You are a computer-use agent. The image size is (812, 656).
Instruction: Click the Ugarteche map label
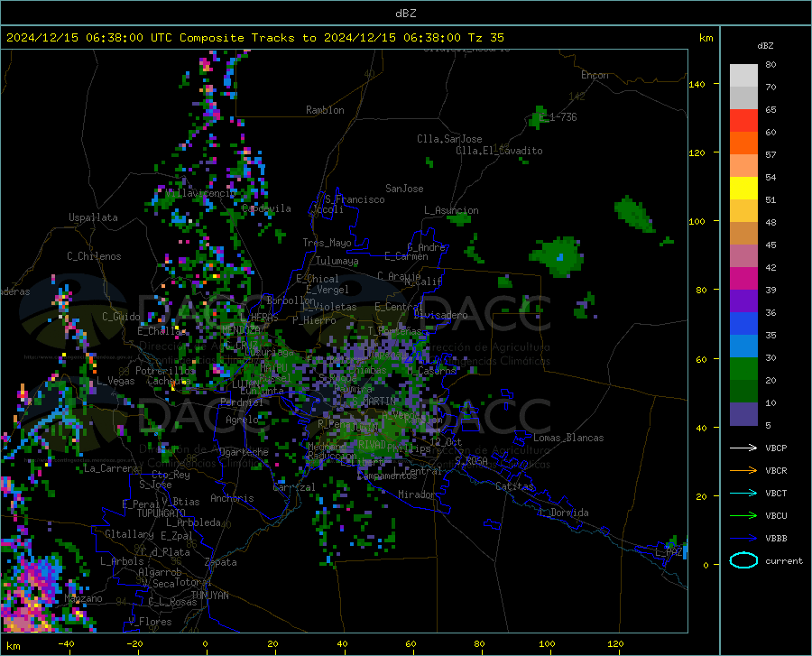[244, 452]
